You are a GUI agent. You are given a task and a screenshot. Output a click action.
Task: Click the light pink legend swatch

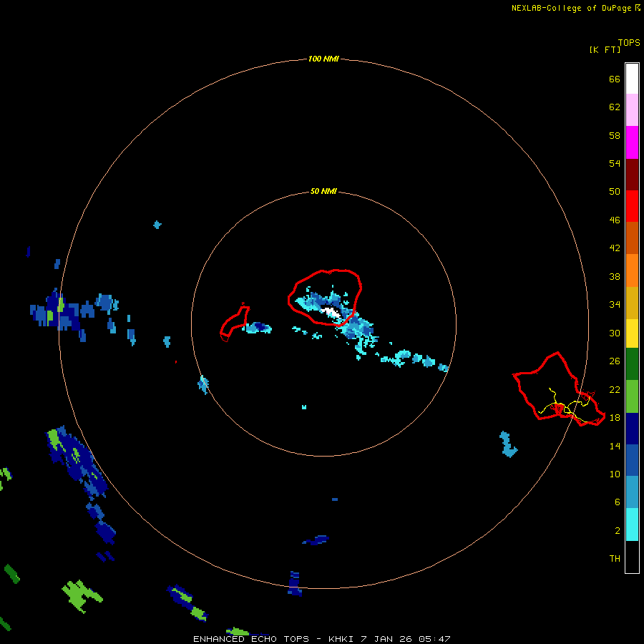coord(632,110)
